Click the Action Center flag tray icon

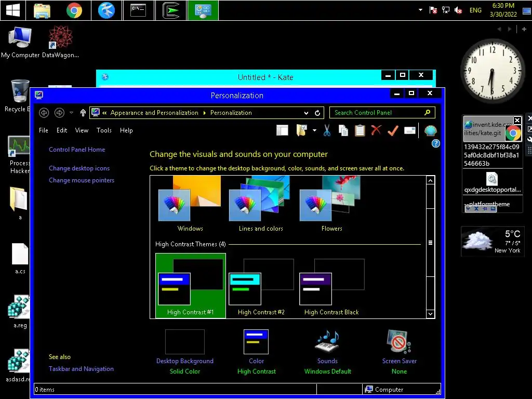coord(433,10)
